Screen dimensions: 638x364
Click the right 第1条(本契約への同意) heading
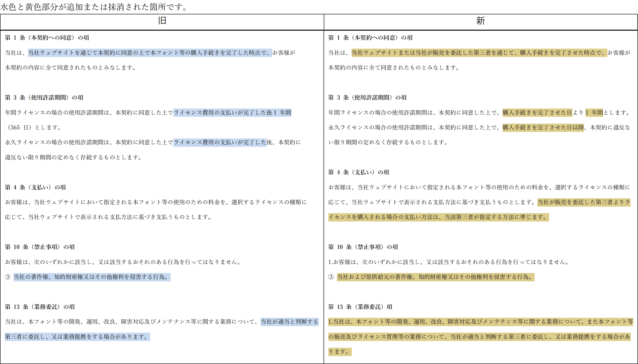[x=370, y=38]
